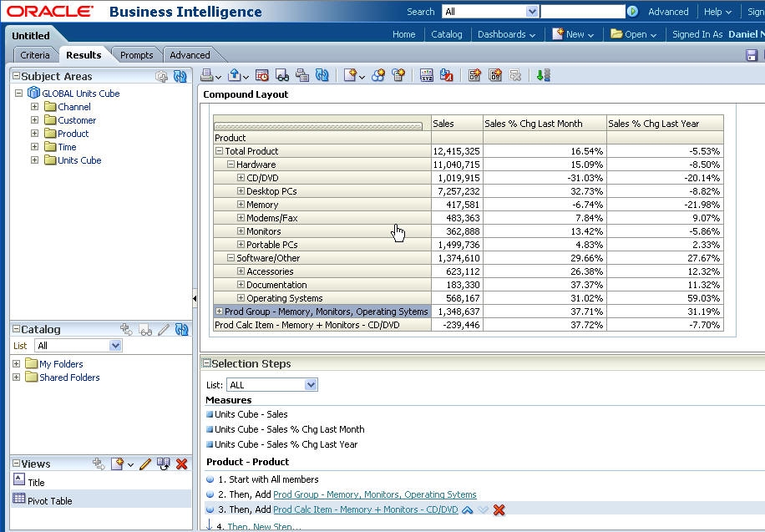The width and height of the screenshot is (765, 532).
Task: Expand the Channel folder
Action: tap(34, 106)
